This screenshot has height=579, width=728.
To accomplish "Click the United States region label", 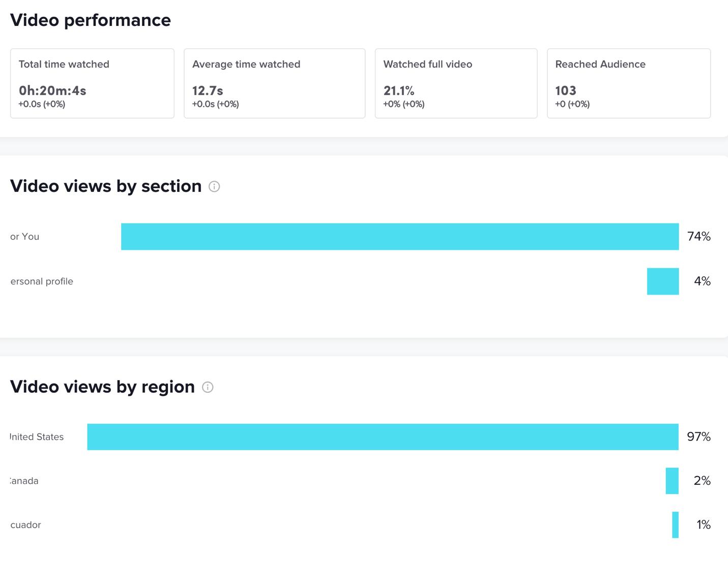I will (x=37, y=437).
